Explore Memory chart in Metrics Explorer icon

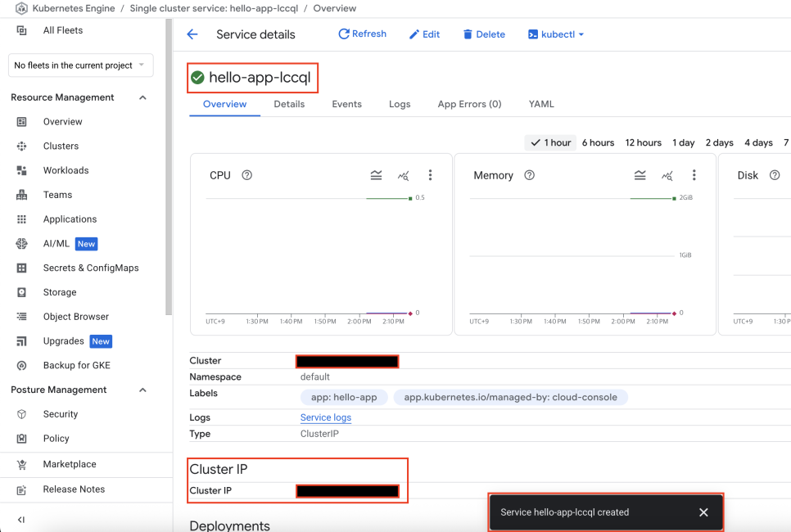(x=667, y=175)
